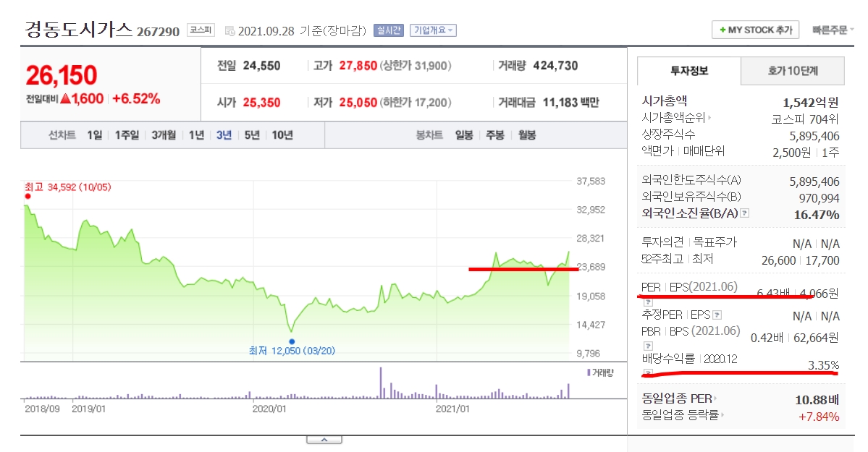The height and width of the screenshot is (452, 868).
Task: Click the 경동도시가스 stock title
Action: 79,30
